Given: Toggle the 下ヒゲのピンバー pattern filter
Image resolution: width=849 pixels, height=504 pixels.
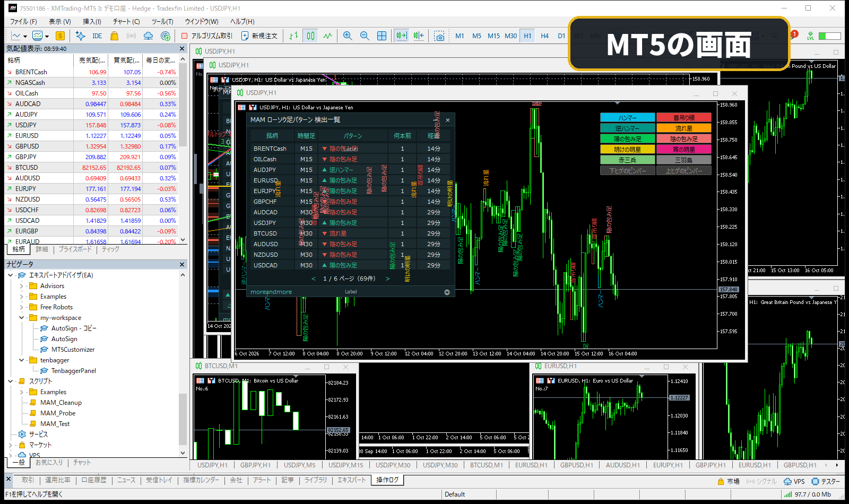Looking at the screenshot, I should coord(627,171).
